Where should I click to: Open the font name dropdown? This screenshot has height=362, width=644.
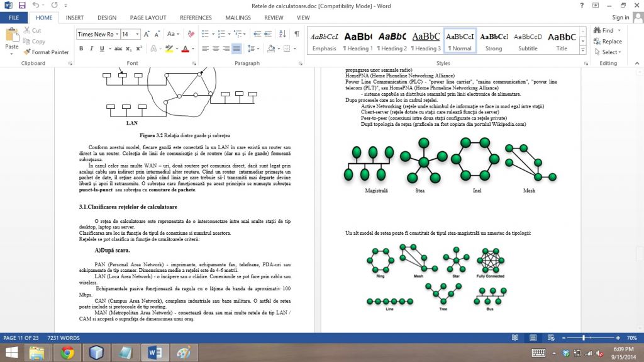116,34
